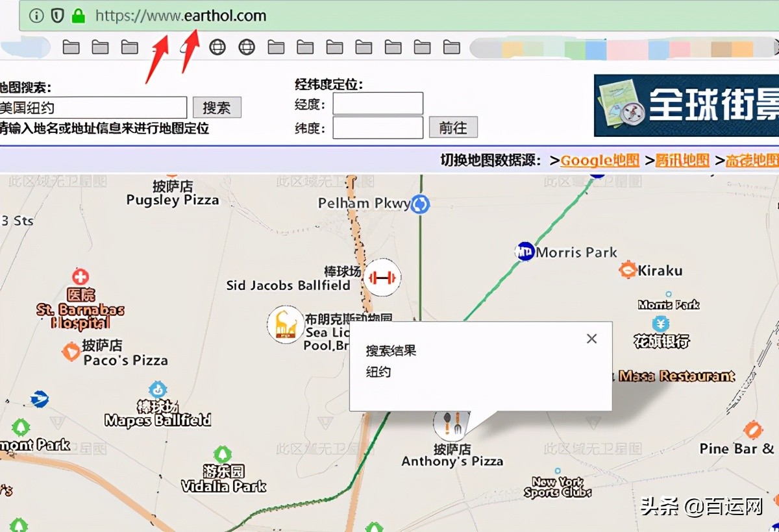Close the 搜索结果 results popup
The height and width of the screenshot is (532, 779).
point(591,338)
